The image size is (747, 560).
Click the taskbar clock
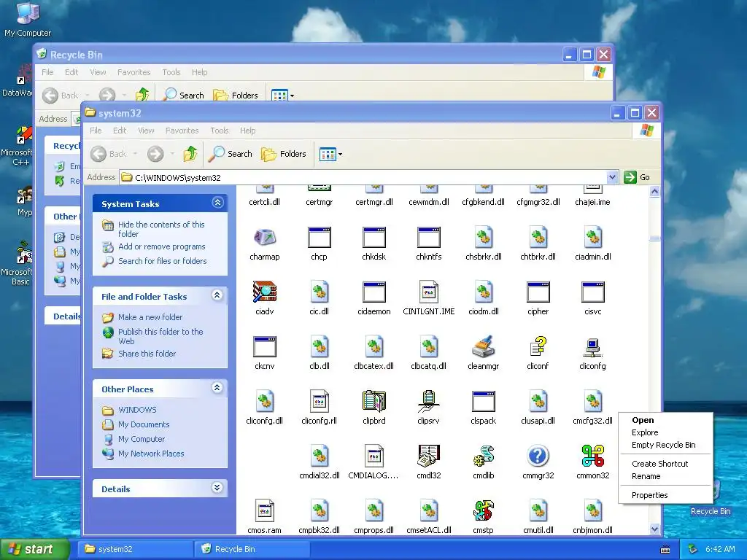[720, 549]
